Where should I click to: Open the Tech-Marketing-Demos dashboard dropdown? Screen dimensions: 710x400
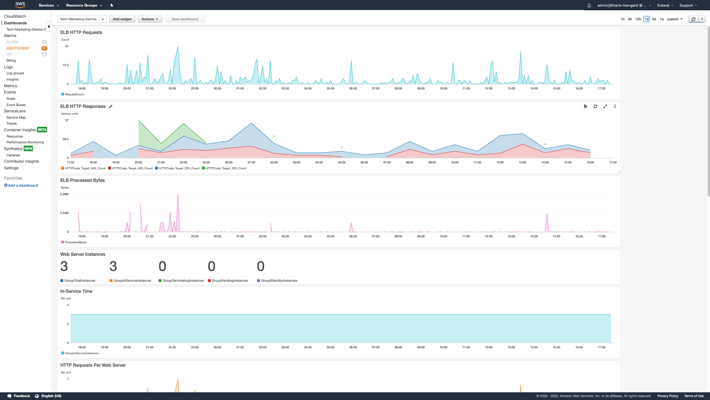[81, 19]
